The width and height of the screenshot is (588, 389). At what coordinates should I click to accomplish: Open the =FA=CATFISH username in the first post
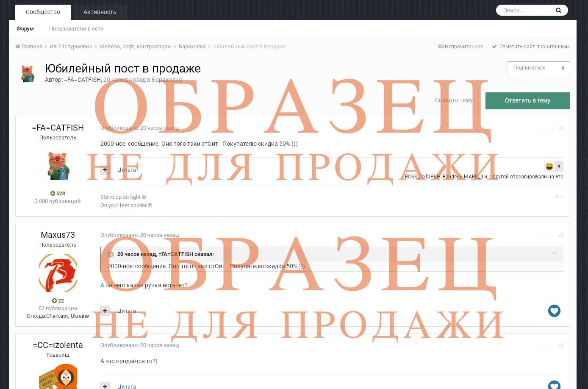pyautogui.click(x=58, y=128)
